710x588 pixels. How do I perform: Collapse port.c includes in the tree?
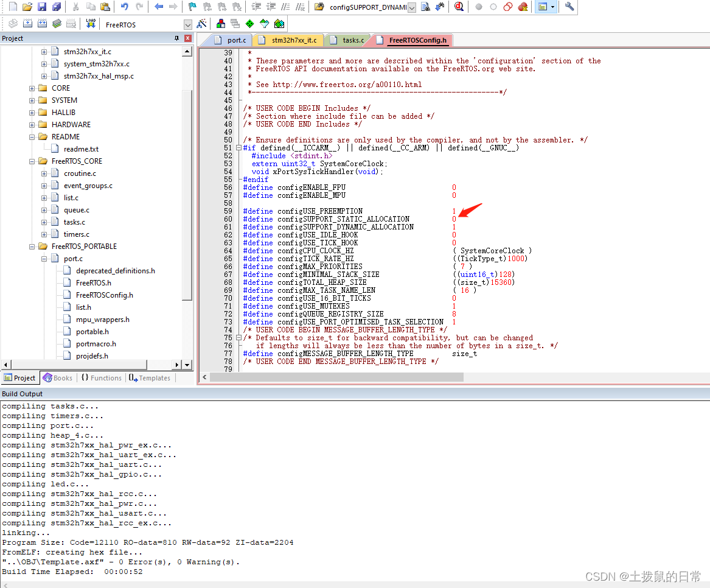[x=44, y=259]
